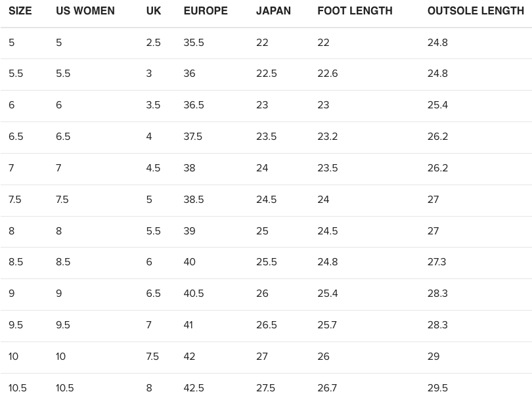Select outsole length 27.3 cell
The image size is (532, 394).
click(437, 262)
